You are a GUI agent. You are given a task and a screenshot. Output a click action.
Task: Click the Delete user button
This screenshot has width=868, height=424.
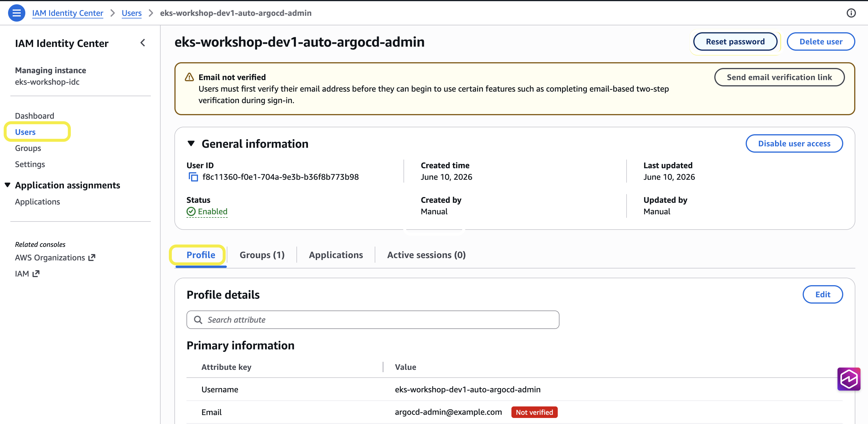(x=821, y=41)
